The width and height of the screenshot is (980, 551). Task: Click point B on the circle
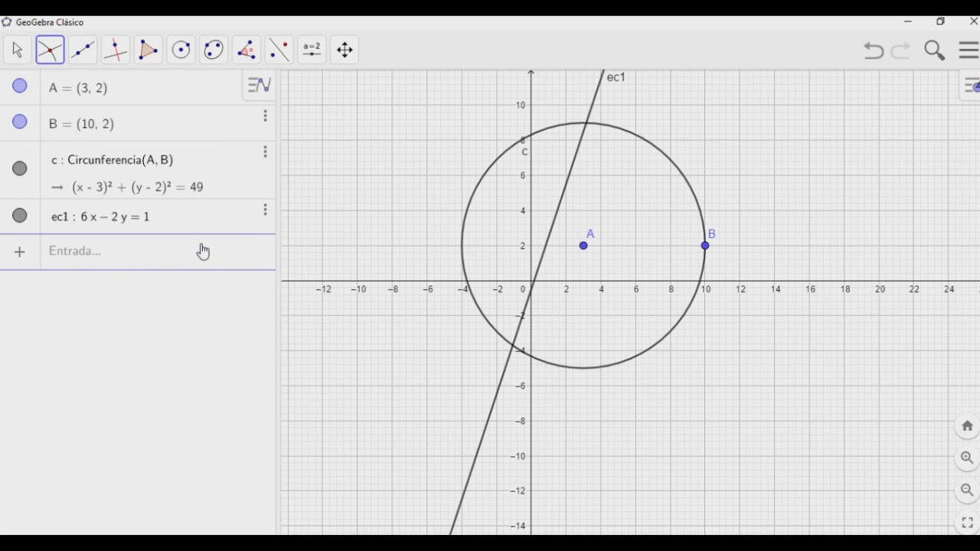coord(705,246)
